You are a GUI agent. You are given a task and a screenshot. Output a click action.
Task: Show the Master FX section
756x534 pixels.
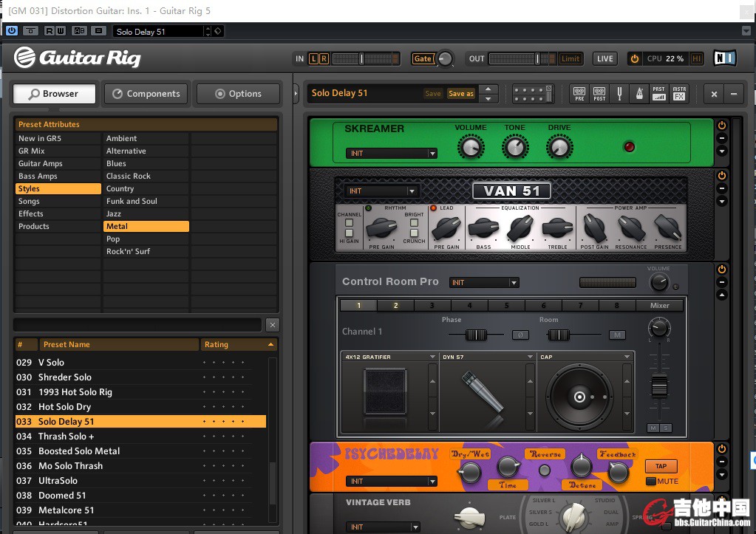[679, 93]
